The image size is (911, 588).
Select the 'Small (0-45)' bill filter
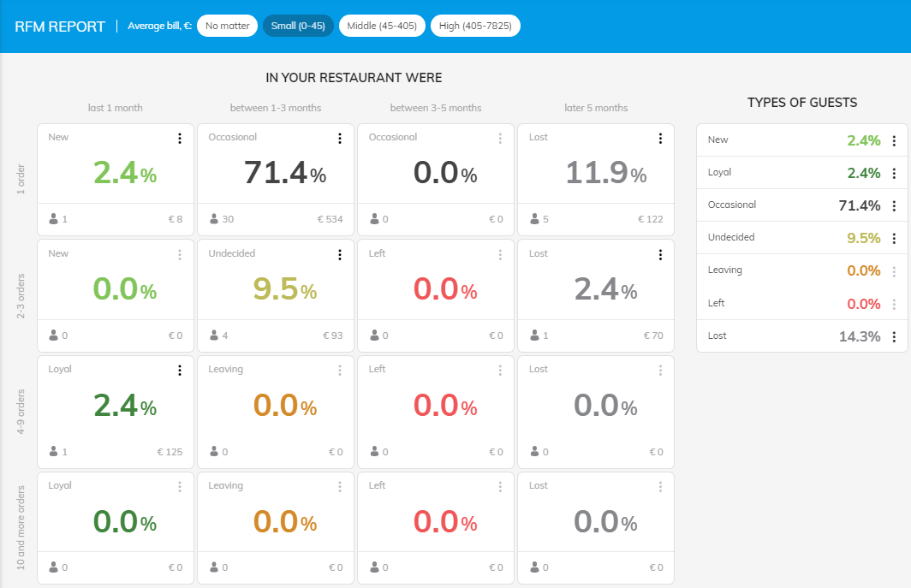coord(298,26)
